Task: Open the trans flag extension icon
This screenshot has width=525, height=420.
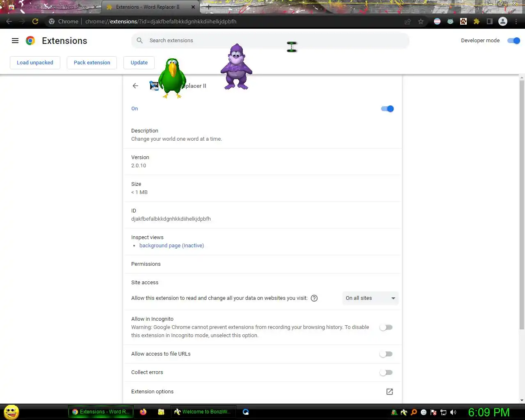Action: pyautogui.click(x=437, y=21)
